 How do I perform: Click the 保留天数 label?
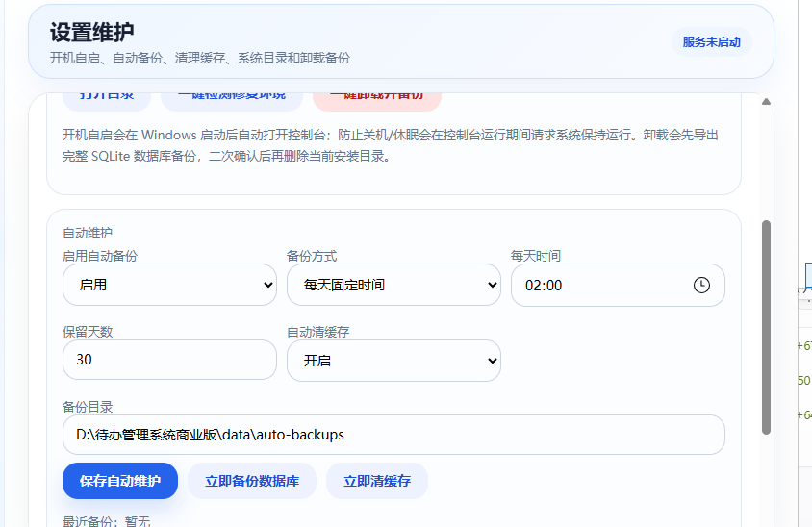pyautogui.click(x=88, y=332)
